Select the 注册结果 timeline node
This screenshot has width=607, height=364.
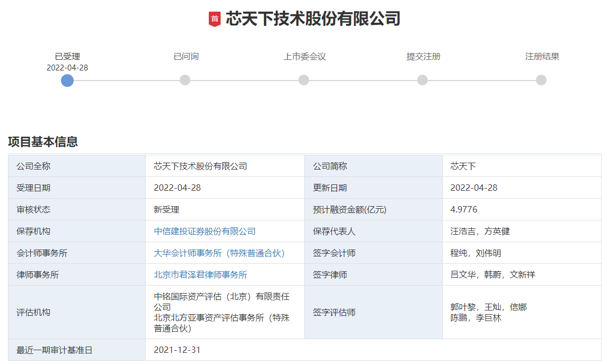541,80
